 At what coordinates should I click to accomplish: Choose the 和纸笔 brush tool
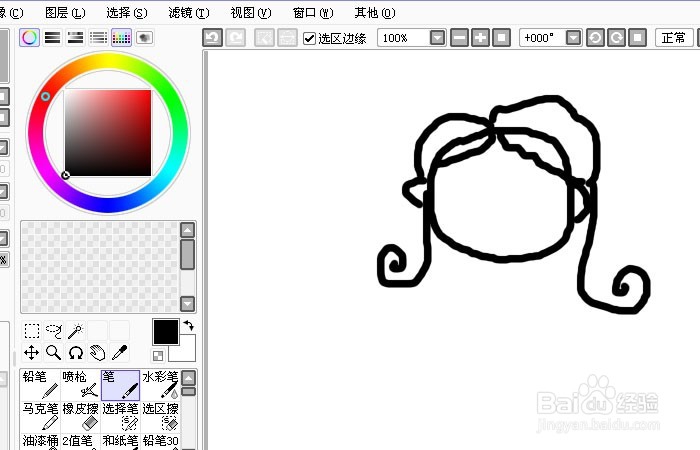(x=121, y=442)
